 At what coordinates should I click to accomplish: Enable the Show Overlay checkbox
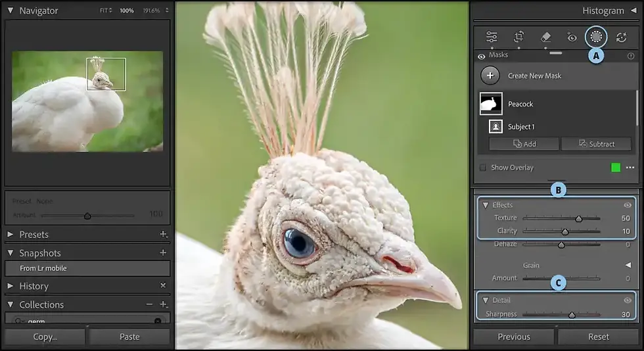click(x=483, y=168)
